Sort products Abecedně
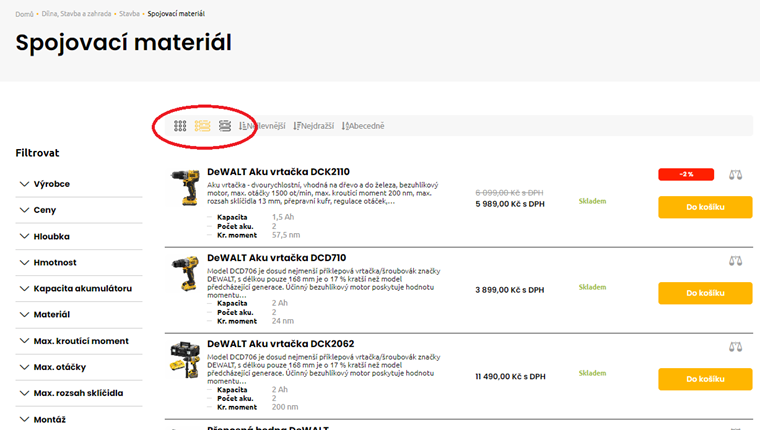 click(x=363, y=126)
